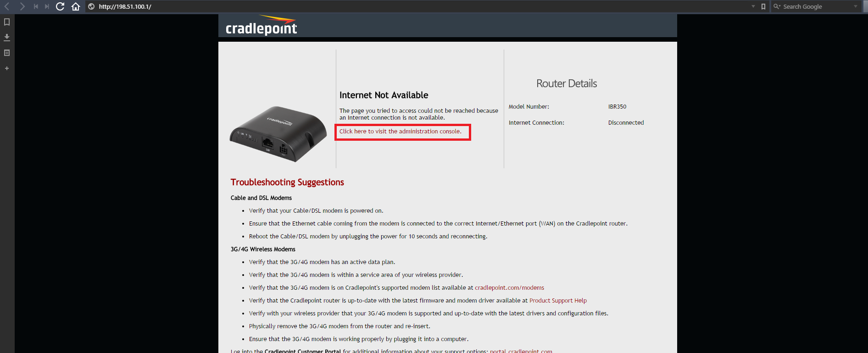Click the site info globe icon
Image resolution: width=868 pixels, height=353 pixels.
(x=91, y=6)
